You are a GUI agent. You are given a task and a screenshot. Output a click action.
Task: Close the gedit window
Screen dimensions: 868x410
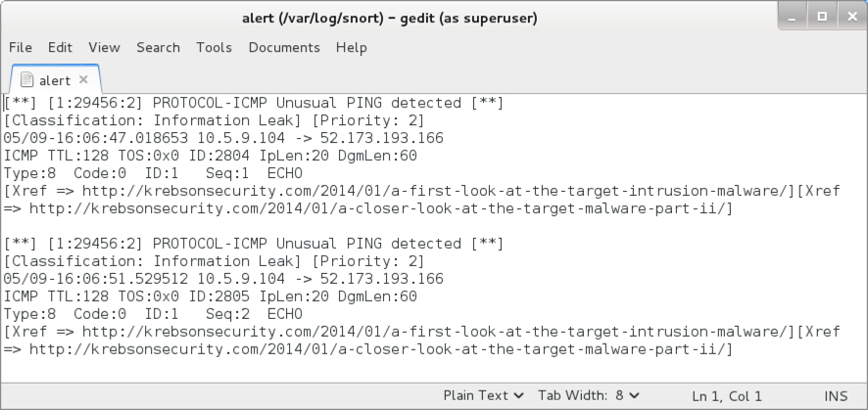[852, 18]
